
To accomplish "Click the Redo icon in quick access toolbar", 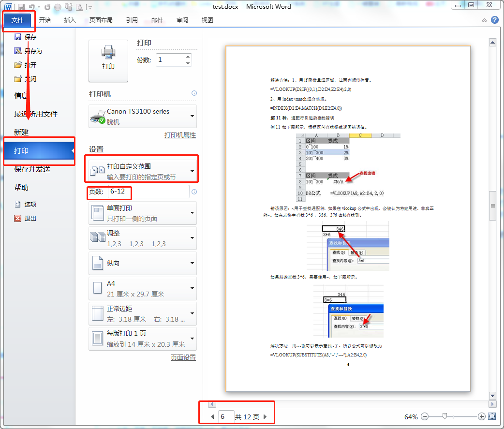I will click(47, 7).
